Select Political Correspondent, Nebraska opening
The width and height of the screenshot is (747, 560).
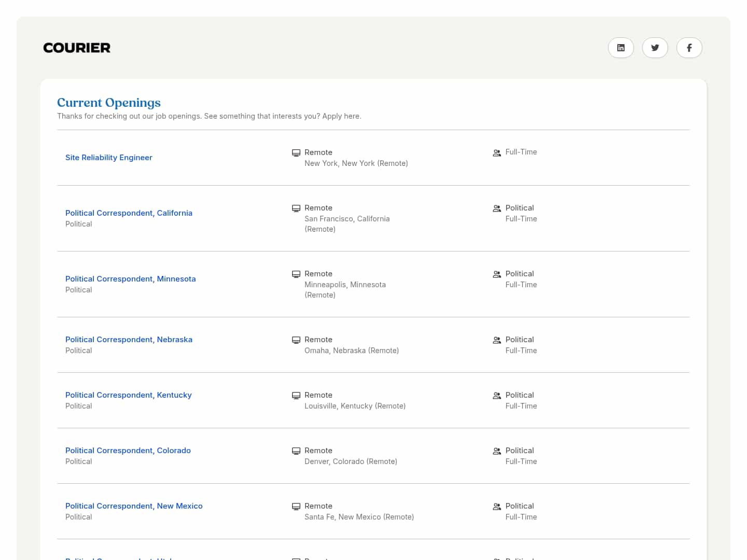129,340
